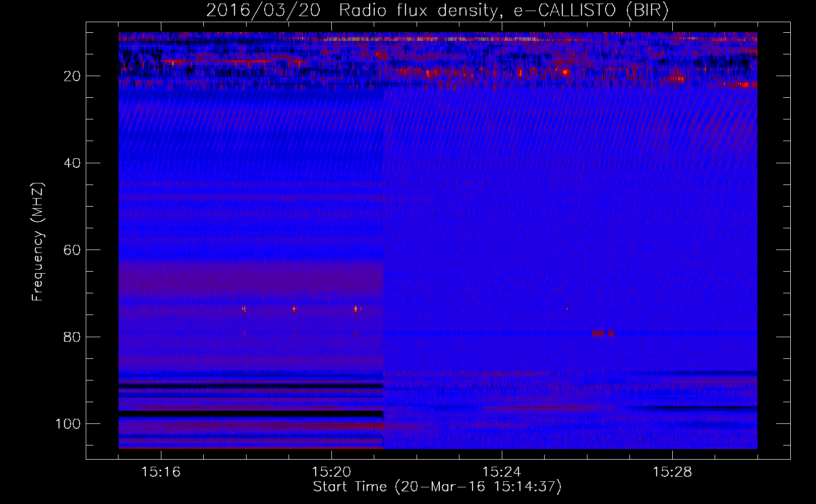Click the '100' frequency tick label

pos(68,424)
